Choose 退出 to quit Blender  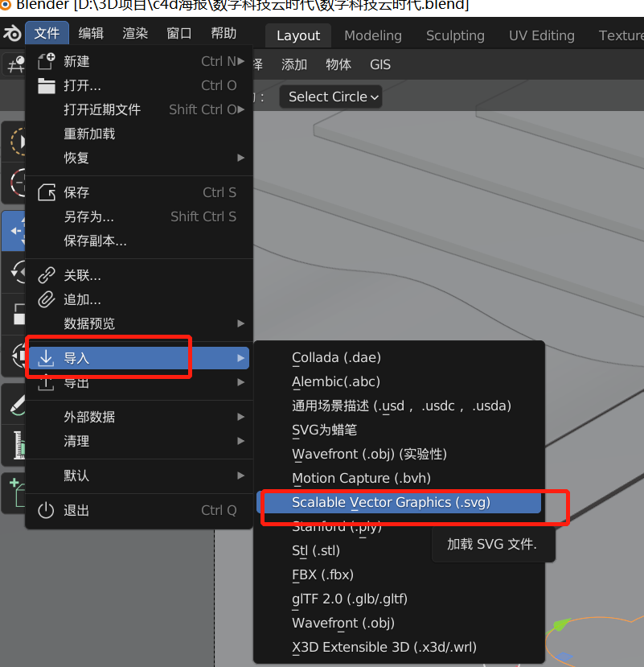coord(137,510)
